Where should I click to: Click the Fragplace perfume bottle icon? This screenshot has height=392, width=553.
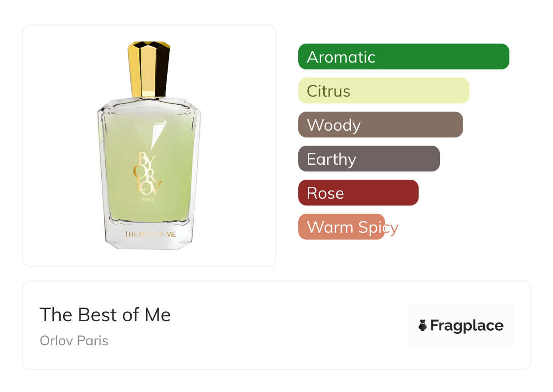(423, 326)
